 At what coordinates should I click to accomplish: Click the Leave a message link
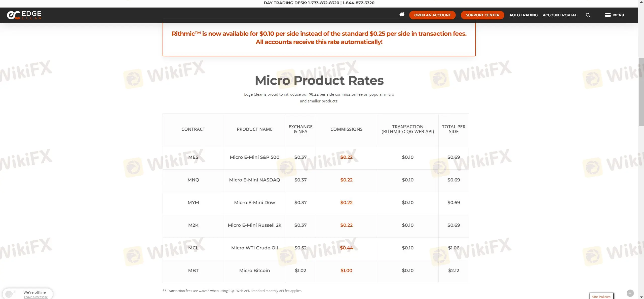pos(36,297)
